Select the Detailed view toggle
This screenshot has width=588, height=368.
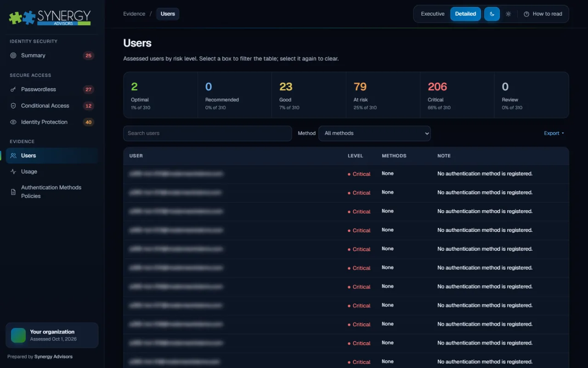pos(465,14)
